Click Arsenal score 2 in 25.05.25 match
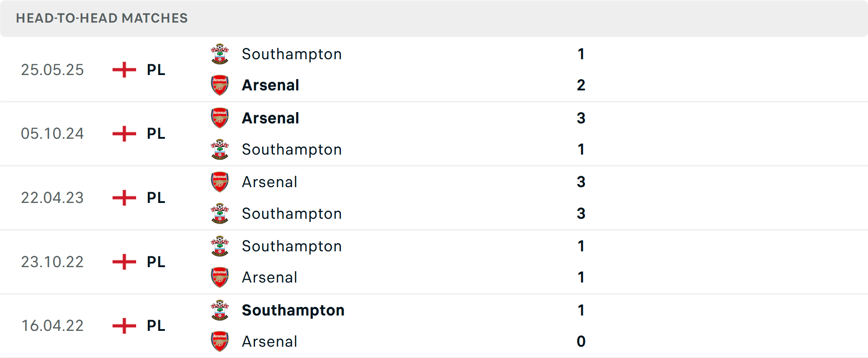Image resolution: width=868 pixels, height=358 pixels. 581,85
